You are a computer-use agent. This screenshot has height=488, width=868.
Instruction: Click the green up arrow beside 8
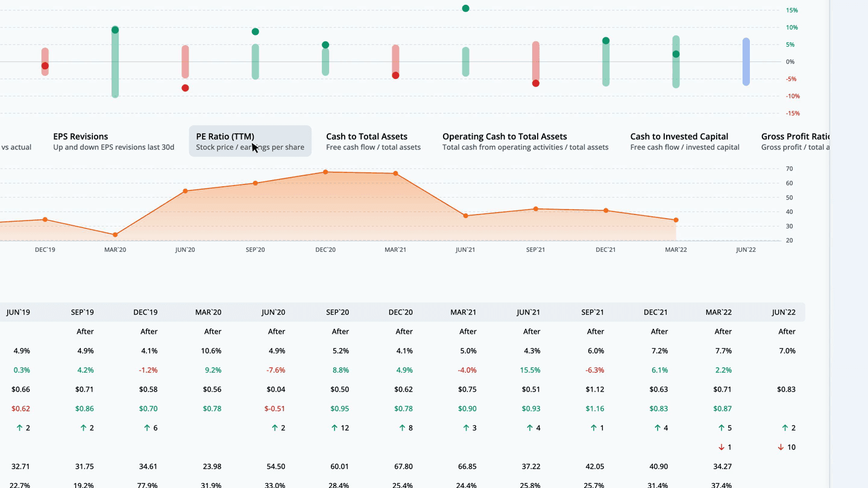402,428
